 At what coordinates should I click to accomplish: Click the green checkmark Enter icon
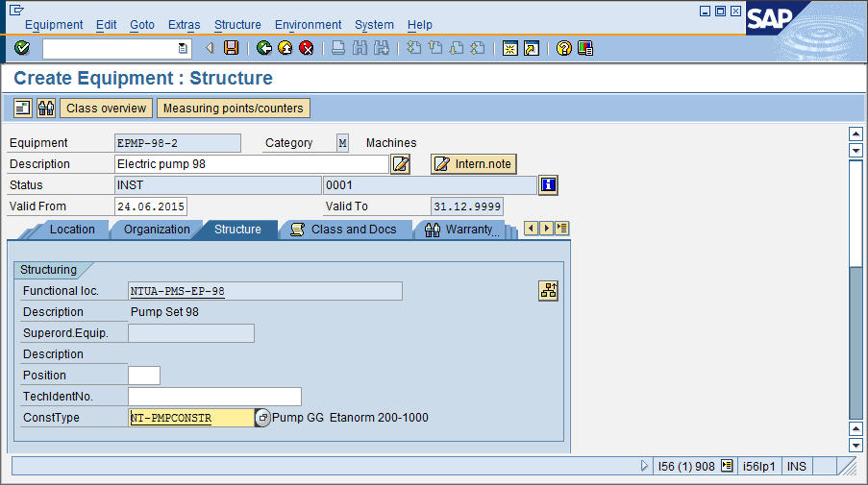click(x=22, y=48)
